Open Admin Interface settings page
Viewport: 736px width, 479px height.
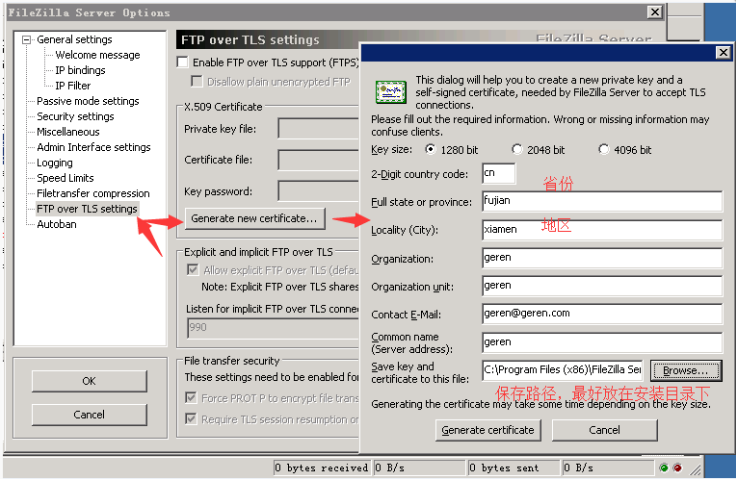click(93, 147)
